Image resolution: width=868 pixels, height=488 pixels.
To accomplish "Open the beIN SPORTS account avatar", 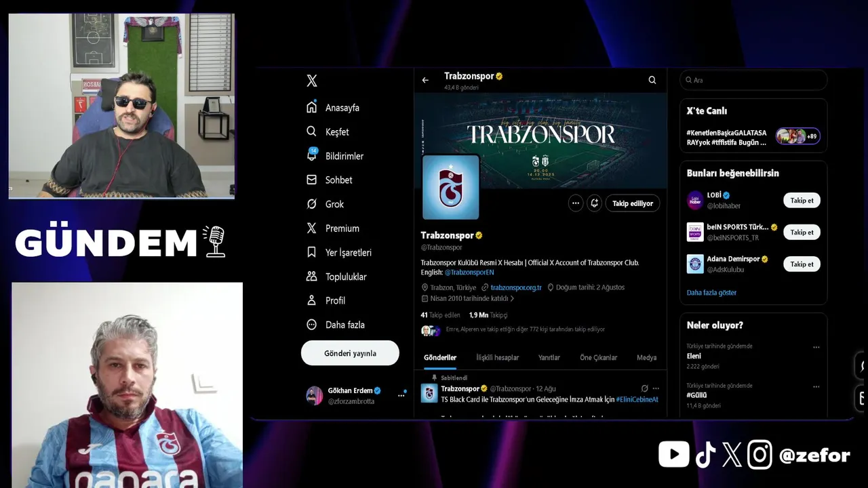I will pyautogui.click(x=695, y=232).
